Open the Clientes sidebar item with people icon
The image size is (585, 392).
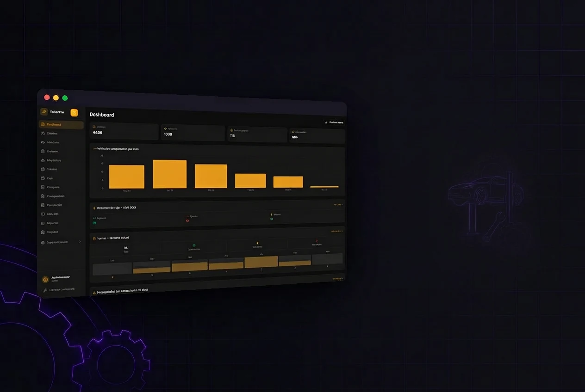[x=62, y=134]
